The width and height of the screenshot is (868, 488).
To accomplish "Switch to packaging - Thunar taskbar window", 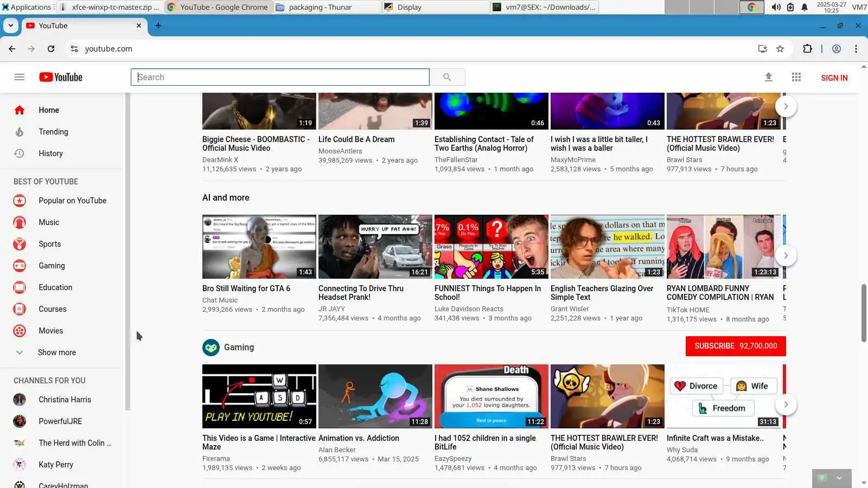I will [327, 7].
